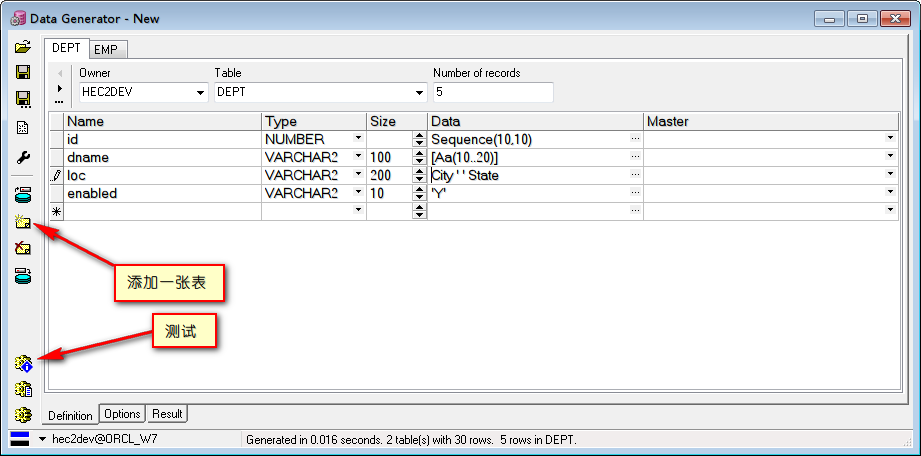Viewport: 921px width, 456px height.
Task: Click the Save As disk icon
Action: [x=23, y=99]
